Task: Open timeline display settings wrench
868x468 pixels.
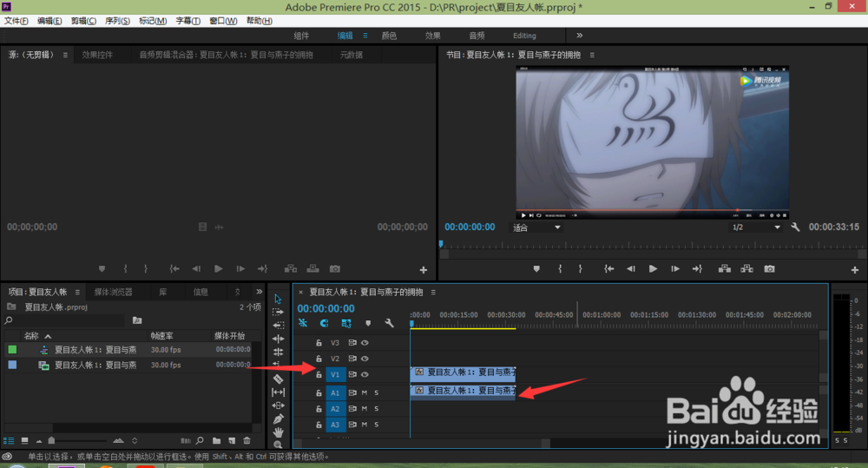Action: click(x=389, y=323)
